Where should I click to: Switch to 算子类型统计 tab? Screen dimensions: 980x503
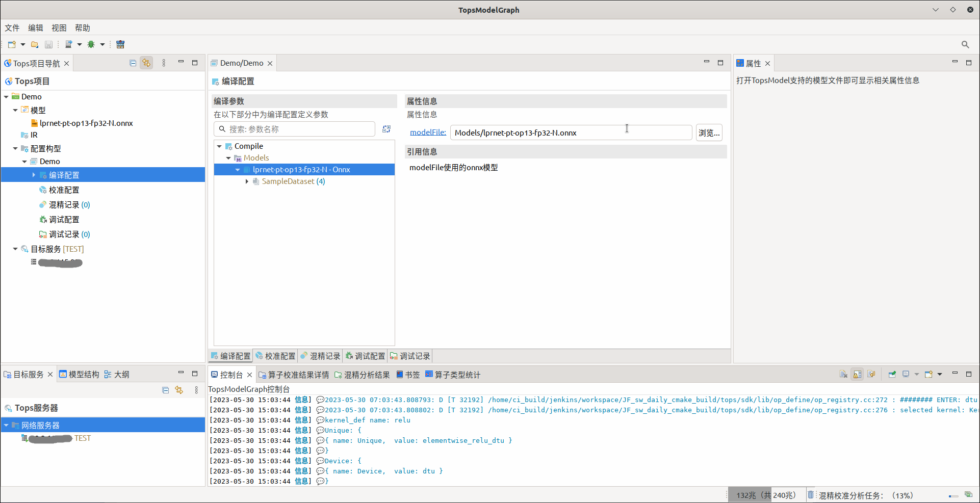click(453, 375)
